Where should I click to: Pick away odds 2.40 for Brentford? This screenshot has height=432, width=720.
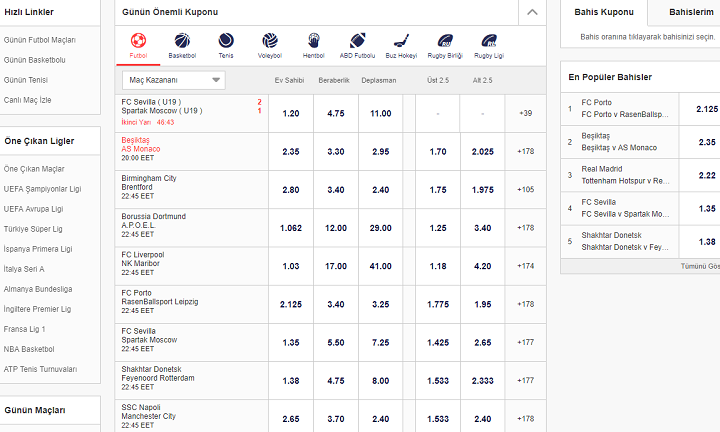(x=381, y=190)
